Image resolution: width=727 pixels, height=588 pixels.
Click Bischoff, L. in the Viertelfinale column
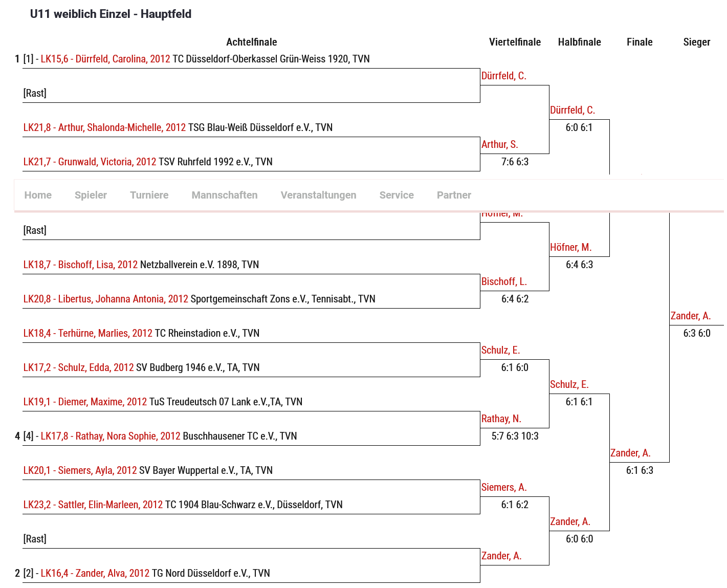point(504,281)
